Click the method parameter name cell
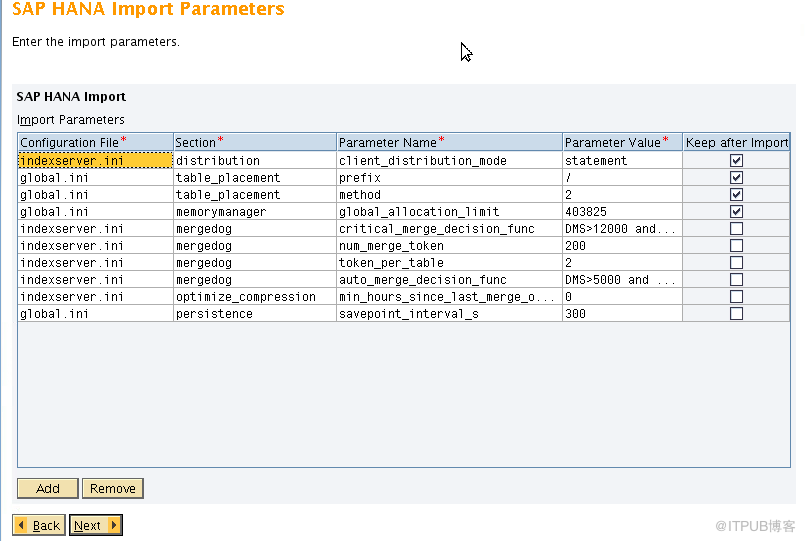Image resolution: width=805 pixels, height=541 pixels. click(449, 195)
